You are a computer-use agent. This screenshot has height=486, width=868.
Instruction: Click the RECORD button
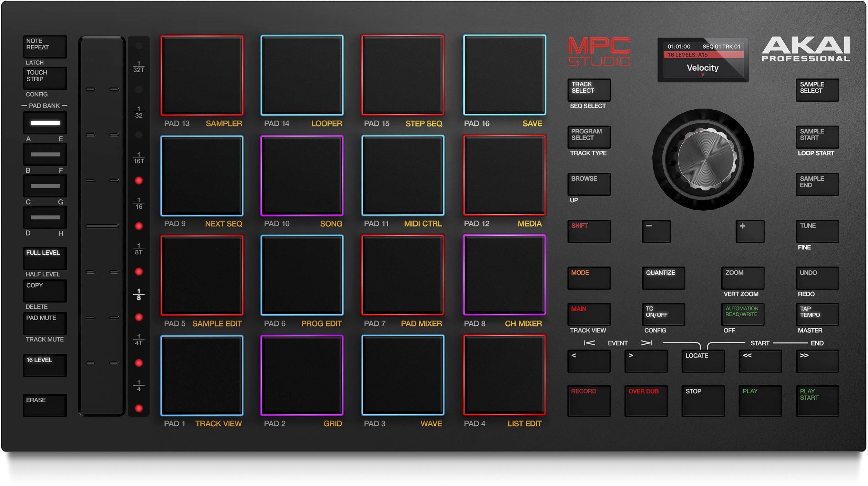point(589,401)
